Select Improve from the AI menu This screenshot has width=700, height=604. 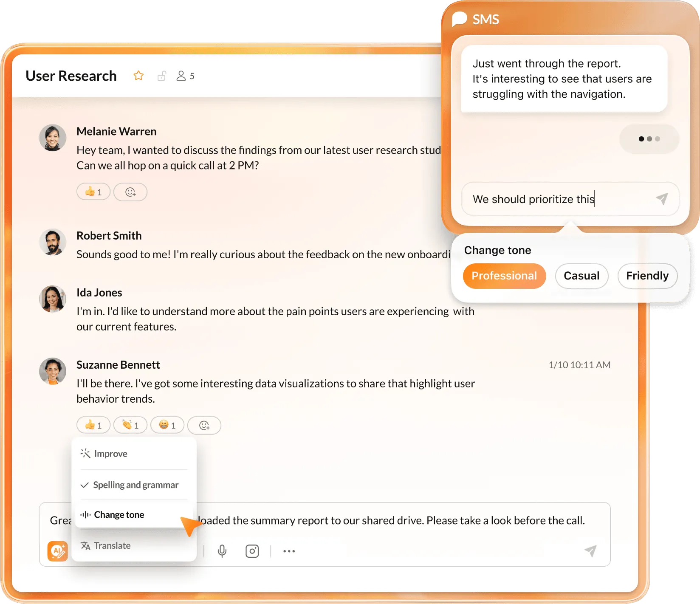click(110, 454)
